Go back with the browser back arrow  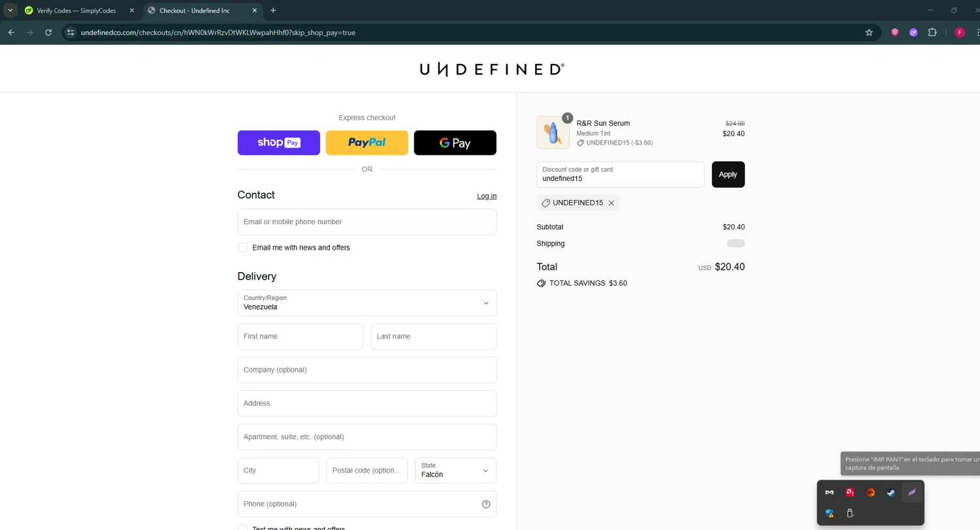11,32
